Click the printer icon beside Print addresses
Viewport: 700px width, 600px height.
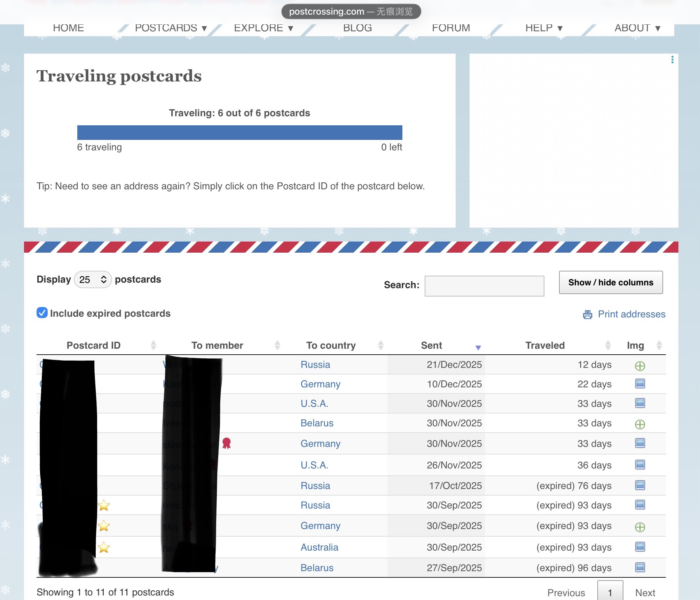coord(588,314)
